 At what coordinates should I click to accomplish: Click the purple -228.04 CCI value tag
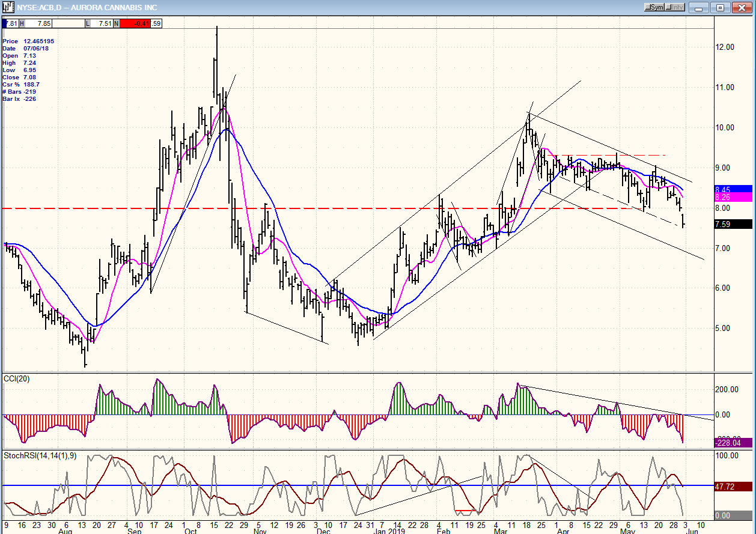(x=733, y=443)
